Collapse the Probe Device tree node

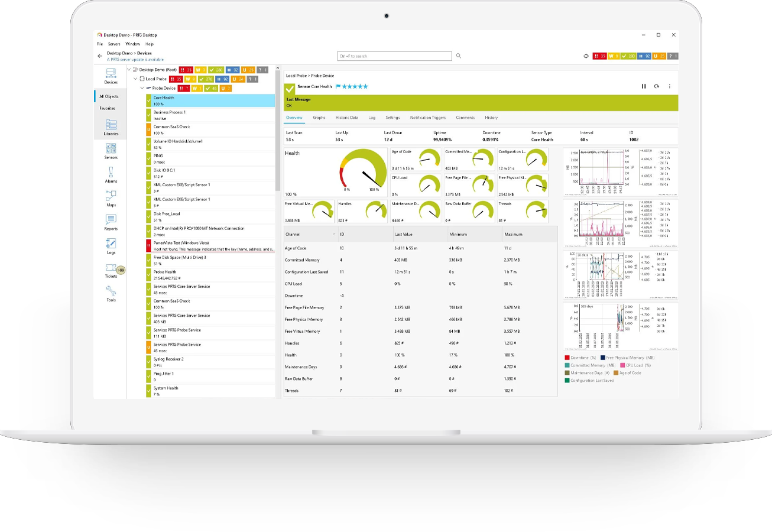click(141, 88)
